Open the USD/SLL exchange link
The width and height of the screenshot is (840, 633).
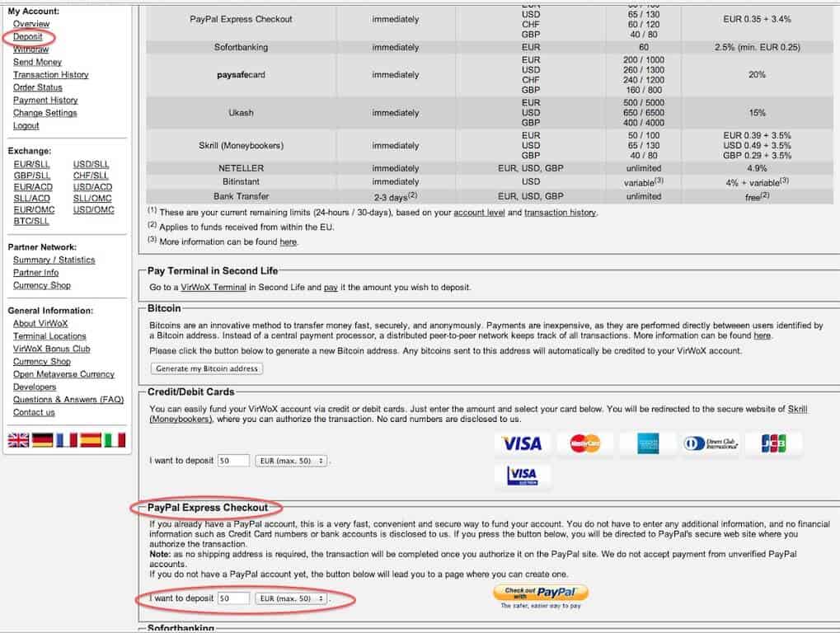pyautogui.click(x=91, y=164)
